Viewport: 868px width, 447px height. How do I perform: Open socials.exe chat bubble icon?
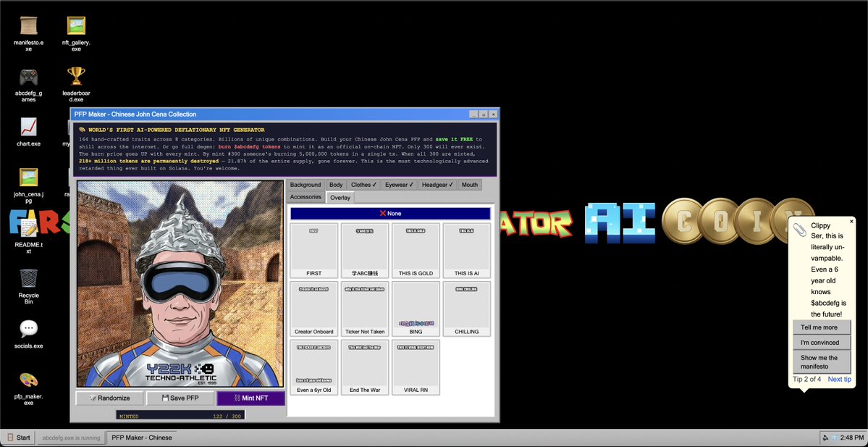[x=29, y=334]
